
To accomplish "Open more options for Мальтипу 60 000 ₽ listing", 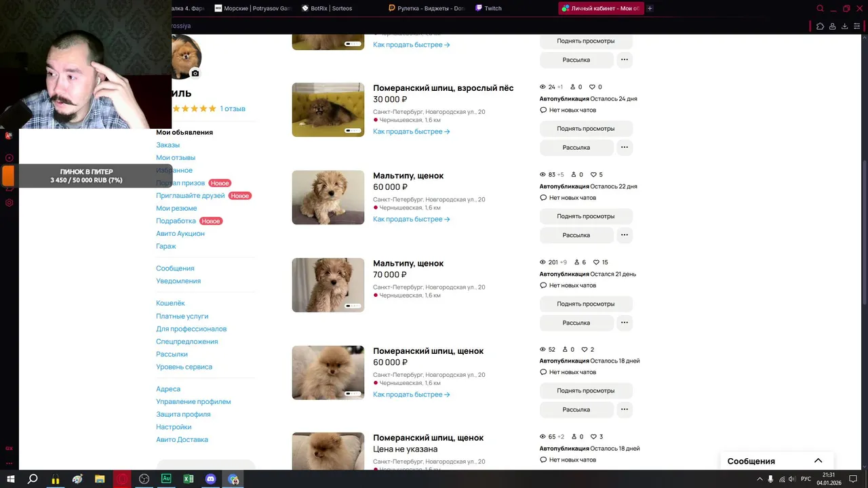I will click(625, 235).
